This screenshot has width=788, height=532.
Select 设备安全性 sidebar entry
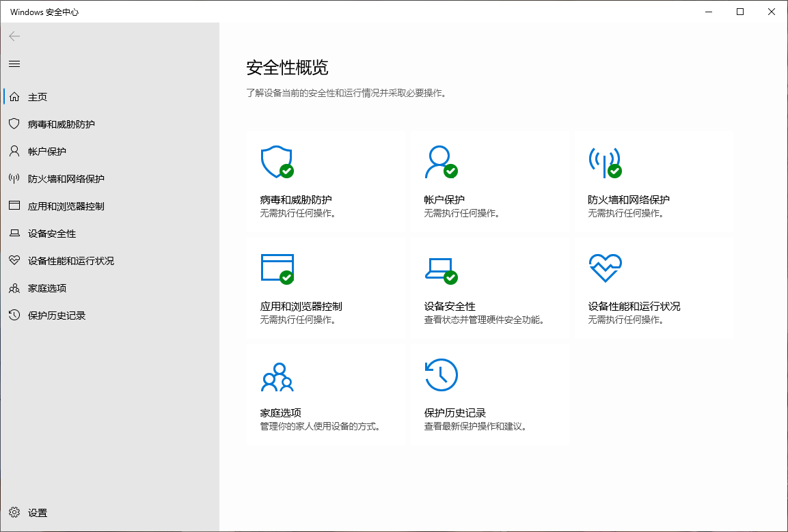click(52, 234)
